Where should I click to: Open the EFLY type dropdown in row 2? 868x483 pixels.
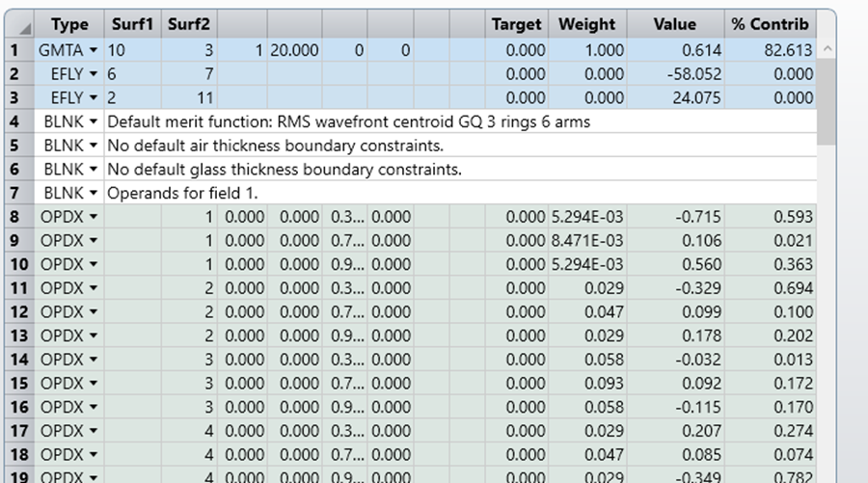93,74
